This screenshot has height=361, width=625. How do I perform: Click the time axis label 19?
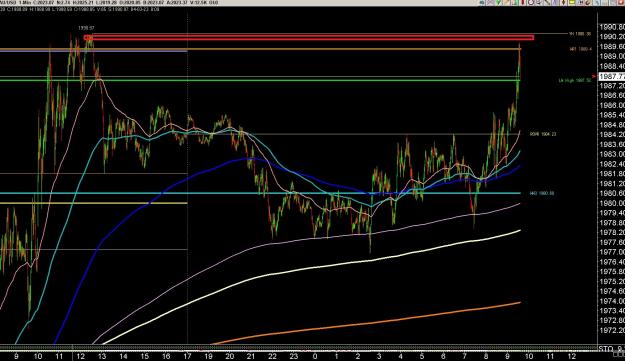(208, 356)
